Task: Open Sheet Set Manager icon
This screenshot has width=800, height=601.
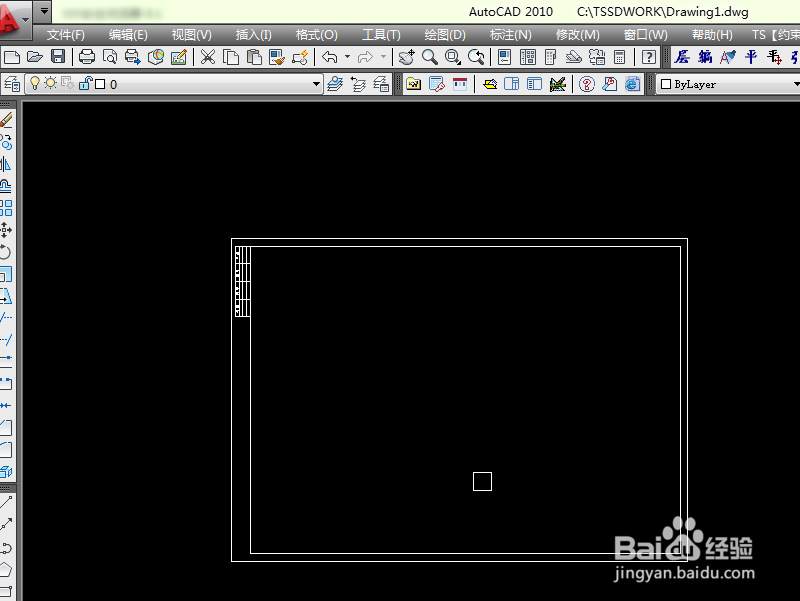Action: [x=573, y=57]
